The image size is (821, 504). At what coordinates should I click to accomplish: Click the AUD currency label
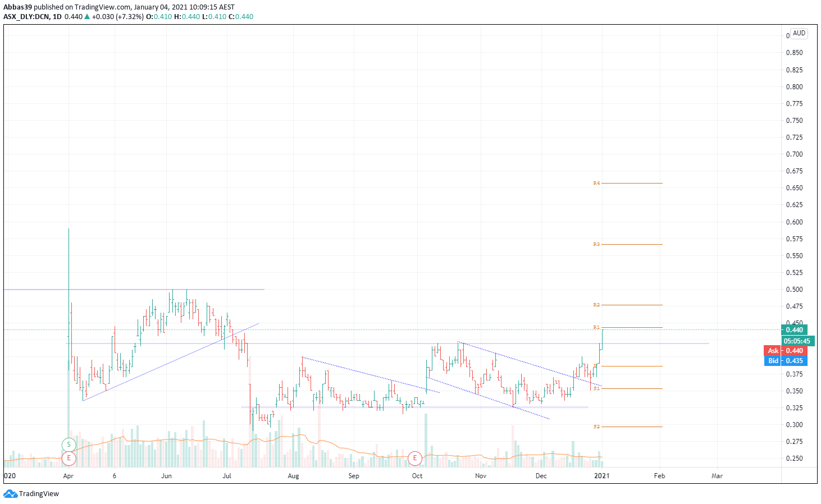tap(799, 33)
